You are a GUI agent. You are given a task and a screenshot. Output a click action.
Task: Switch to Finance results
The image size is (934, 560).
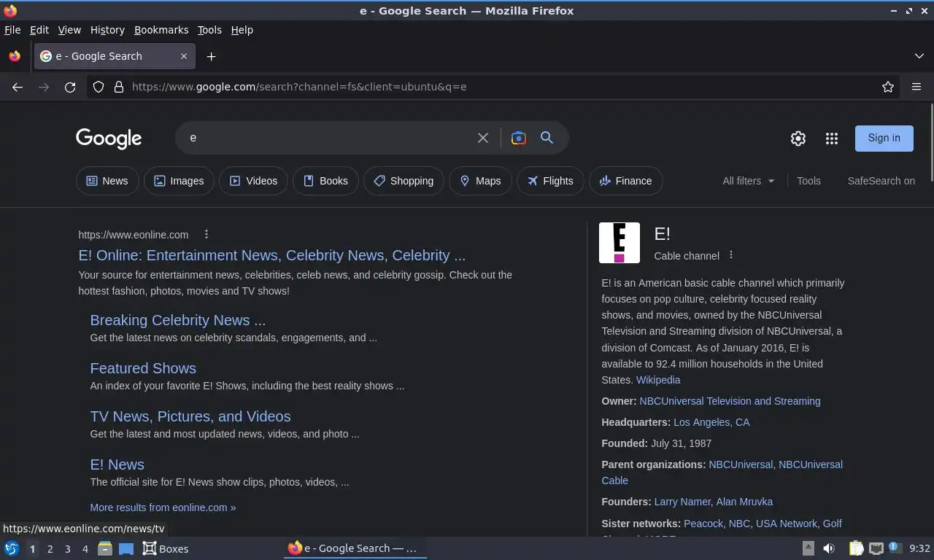click(625, 181)
